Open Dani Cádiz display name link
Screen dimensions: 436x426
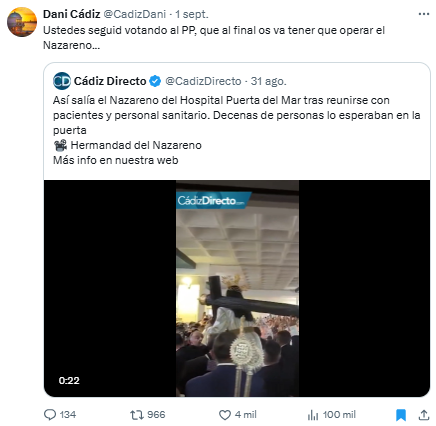coord(72,14)
